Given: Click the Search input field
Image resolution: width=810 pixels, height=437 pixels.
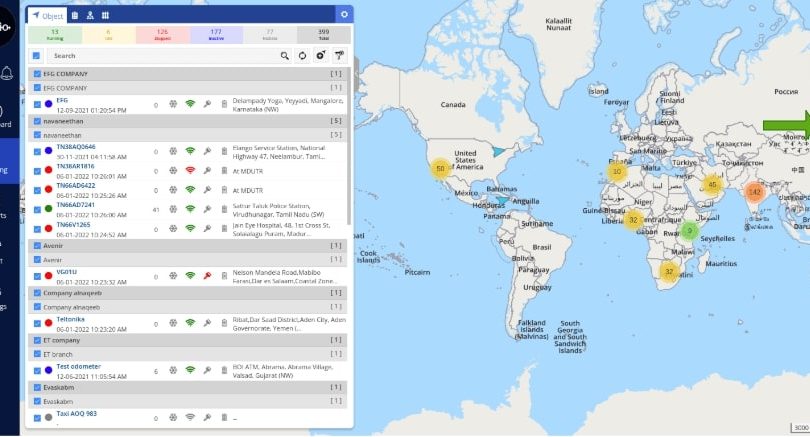Looking at the screenshot, I should click(160, 56).
